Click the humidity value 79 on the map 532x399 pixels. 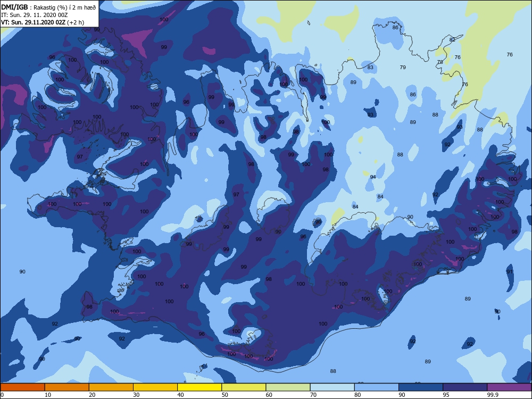point(403,68)
